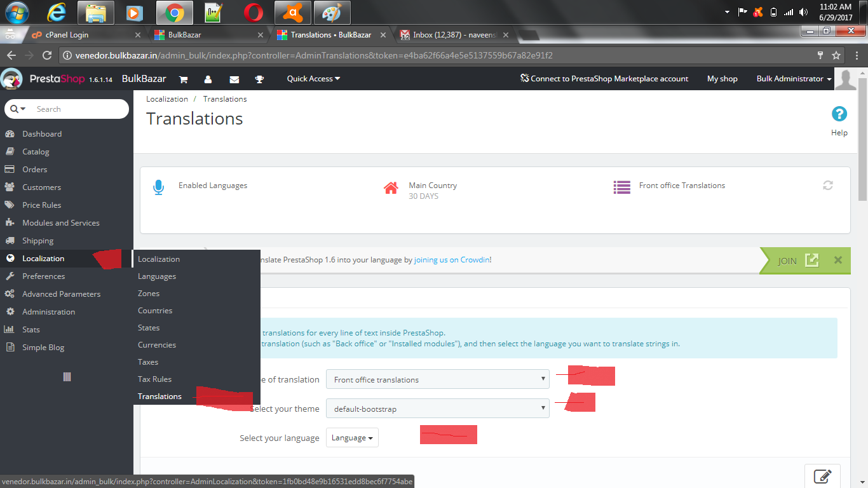
Task: Click the BulkBazar shop name in header
Action: pyautogui.click(x=144, y=79)
